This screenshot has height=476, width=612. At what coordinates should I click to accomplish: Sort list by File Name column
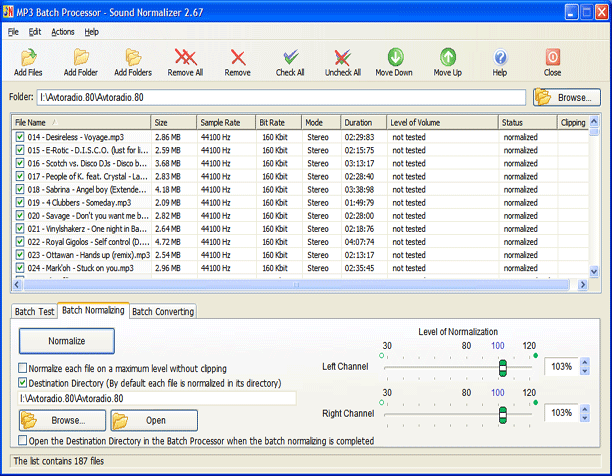pos(81,123)
